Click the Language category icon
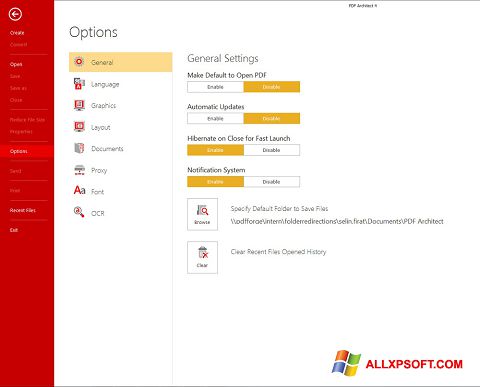The height and width of the screenshot is (387, 480). (x=79, y=84)
